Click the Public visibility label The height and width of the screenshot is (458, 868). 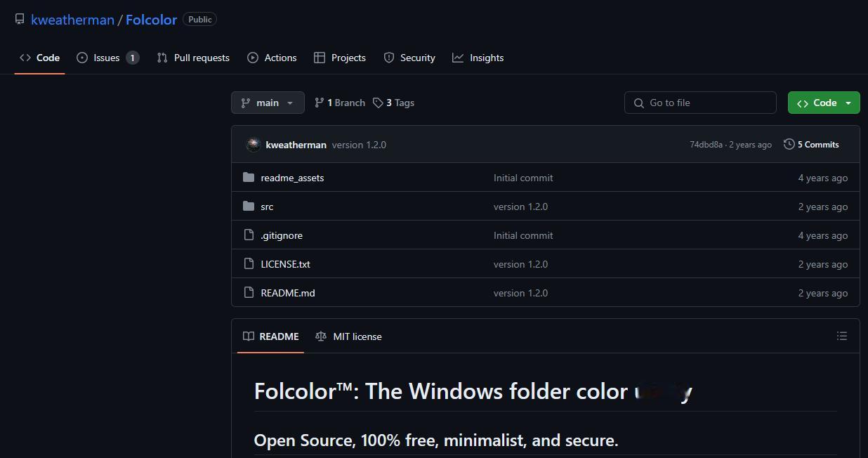pyautogui.click(x=199, y=20)
